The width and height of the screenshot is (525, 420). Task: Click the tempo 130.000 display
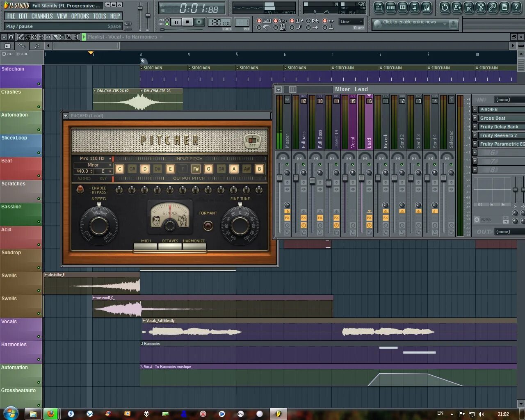click(219, 22)
